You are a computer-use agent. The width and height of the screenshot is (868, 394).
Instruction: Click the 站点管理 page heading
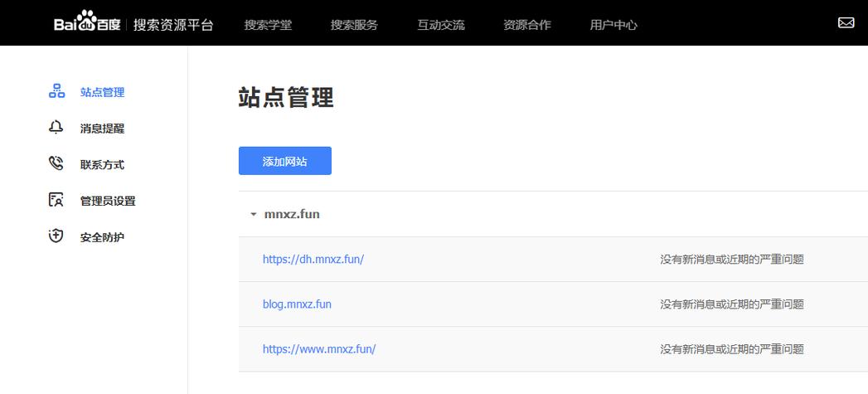(286, 98)
